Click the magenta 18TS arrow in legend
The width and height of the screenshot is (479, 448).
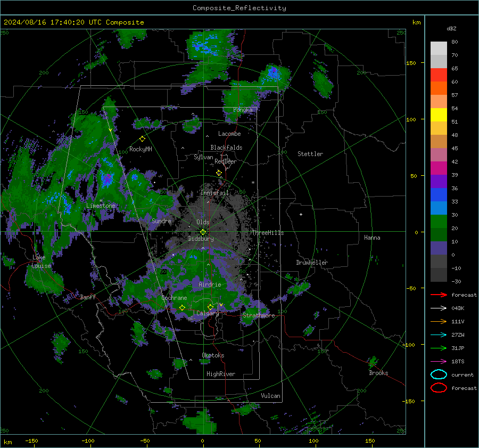coord(439,362)
